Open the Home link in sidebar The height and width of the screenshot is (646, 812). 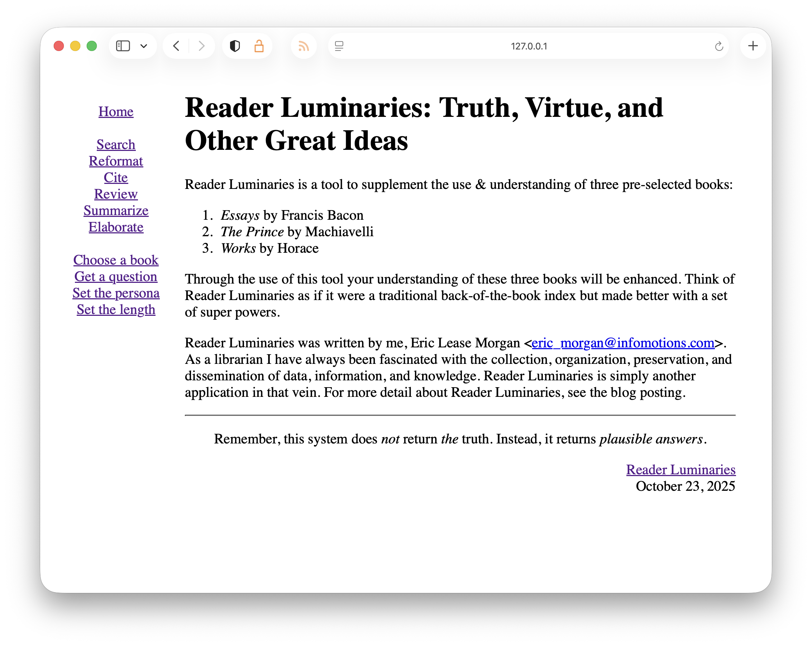(x=116, y=111)
